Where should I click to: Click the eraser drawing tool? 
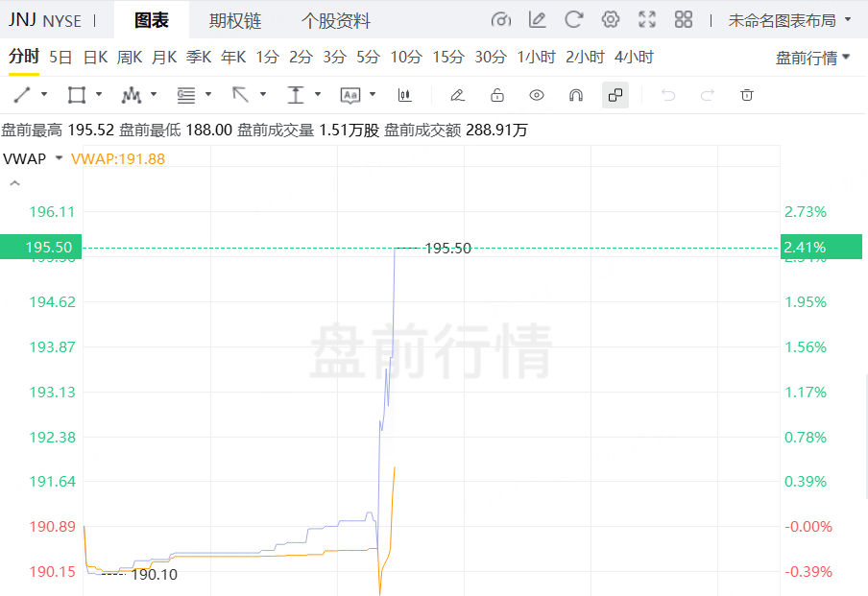[457, 95]
